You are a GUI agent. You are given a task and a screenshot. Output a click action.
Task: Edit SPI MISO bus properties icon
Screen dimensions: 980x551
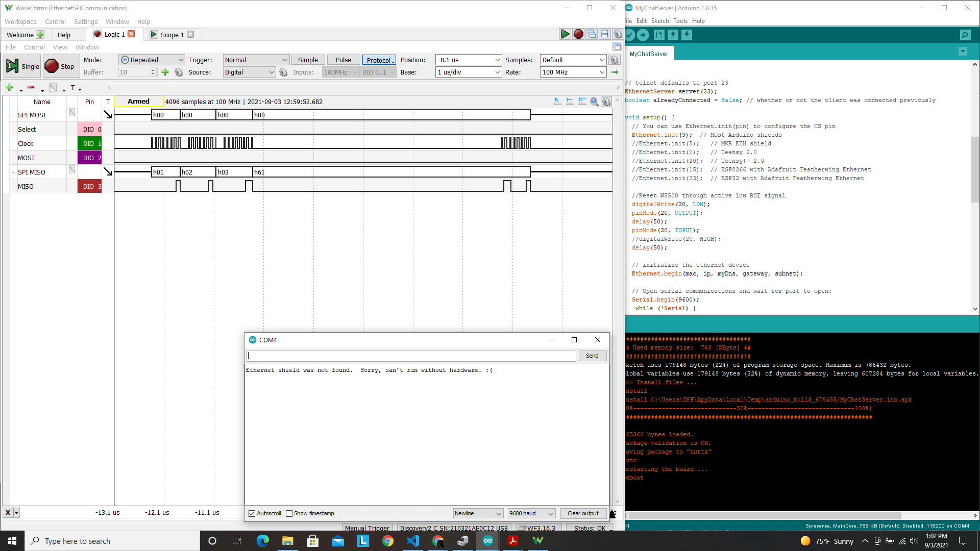(72, 169)
